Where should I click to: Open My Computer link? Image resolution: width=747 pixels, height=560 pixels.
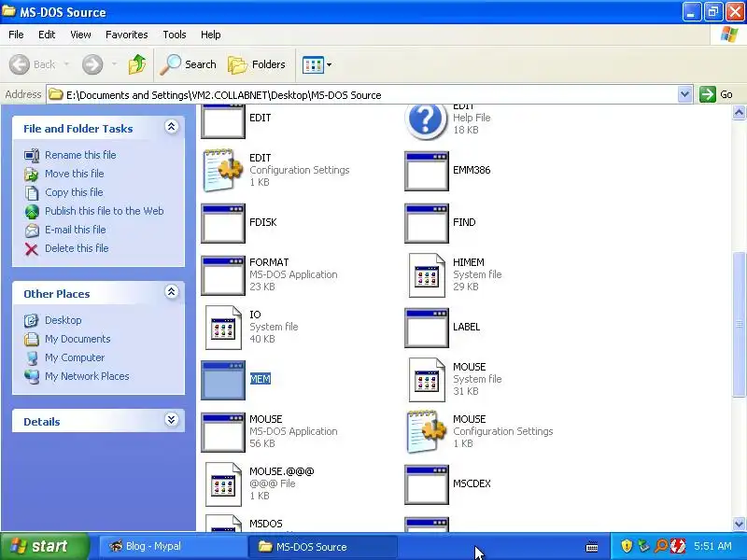point(75,357)
